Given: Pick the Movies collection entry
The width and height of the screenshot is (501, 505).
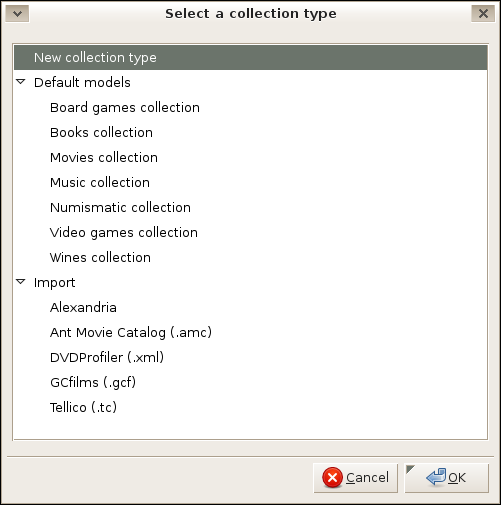Looking at the screenshot, I should click(x=104, y=158).
